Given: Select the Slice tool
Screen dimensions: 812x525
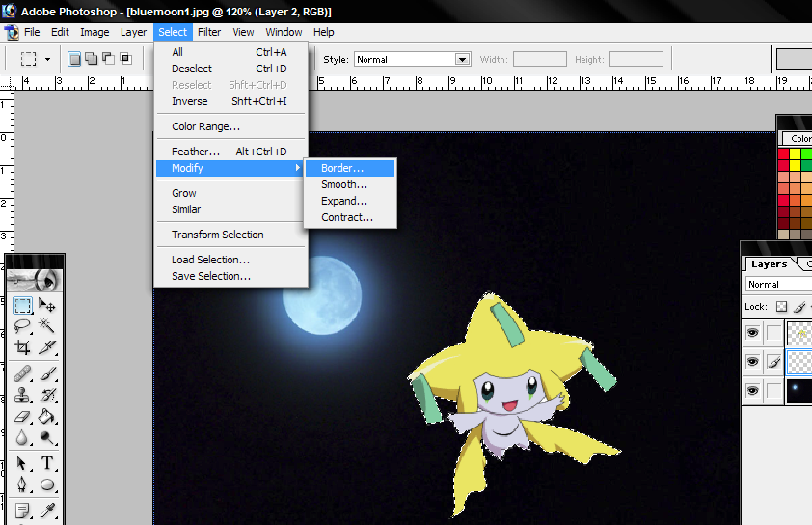Looking at the screenshot, I should (x=47, y=347).
